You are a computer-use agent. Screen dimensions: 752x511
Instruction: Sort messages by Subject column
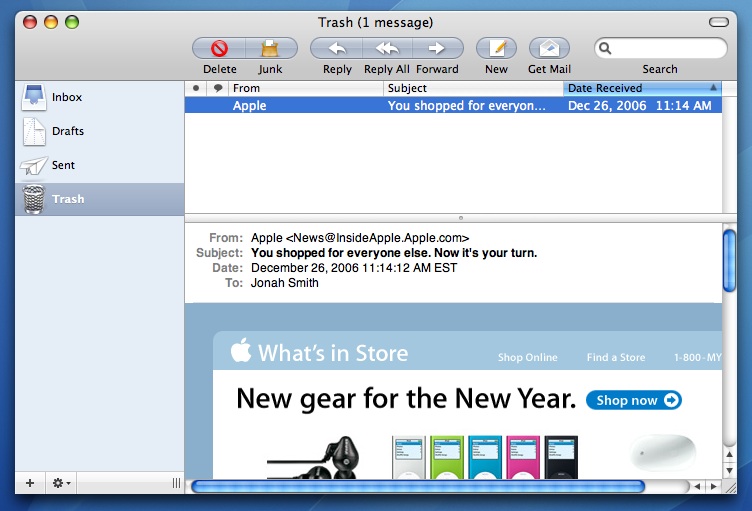point(473,88)
